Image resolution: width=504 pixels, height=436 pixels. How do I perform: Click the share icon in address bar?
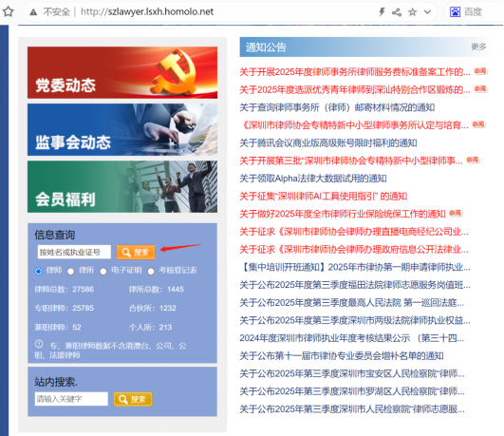point(397,12)
